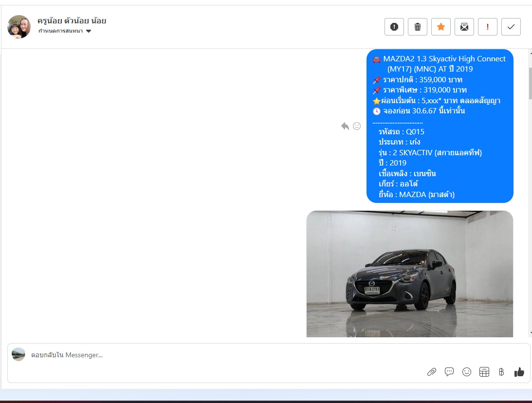
Task: Click the page avatar beside the reply box
Action: pos(18,354)
